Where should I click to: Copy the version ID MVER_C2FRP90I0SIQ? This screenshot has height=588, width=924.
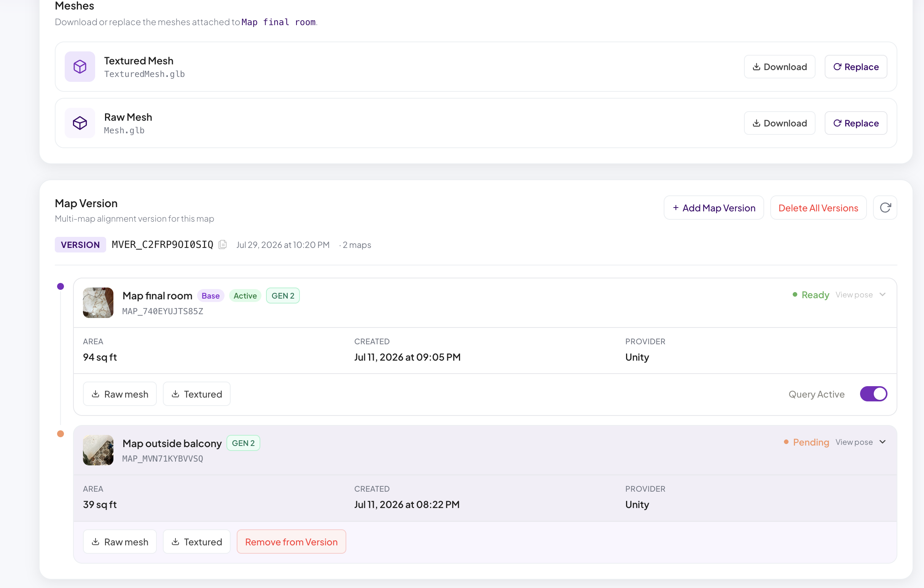(x=223, y=244)
